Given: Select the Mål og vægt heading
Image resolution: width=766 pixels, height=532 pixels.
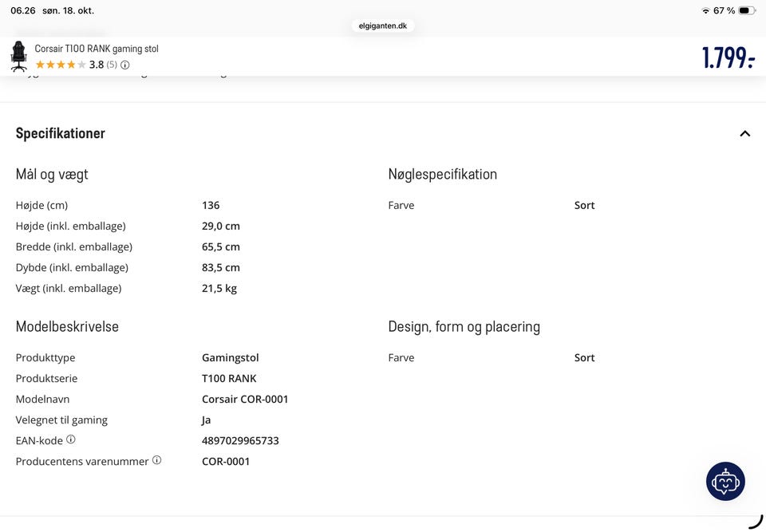Looking at the screenshot, I should pyautogui.click(x=53, y=175).
